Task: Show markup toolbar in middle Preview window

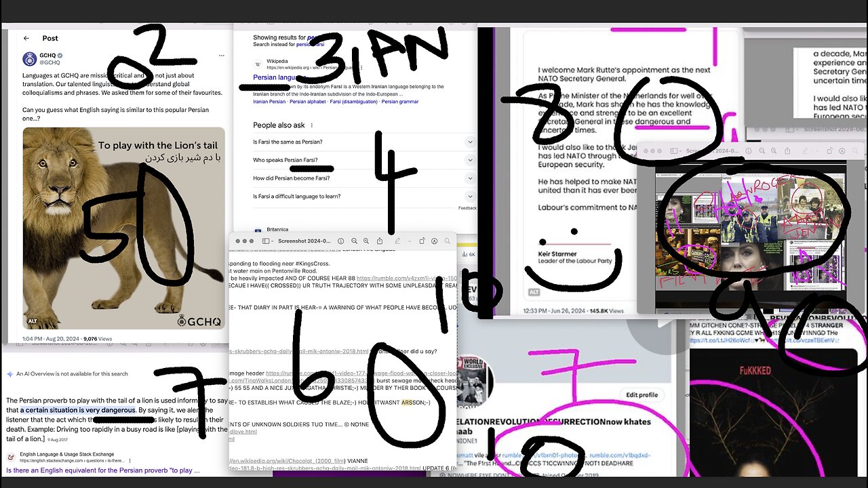Action: point(434,241)
